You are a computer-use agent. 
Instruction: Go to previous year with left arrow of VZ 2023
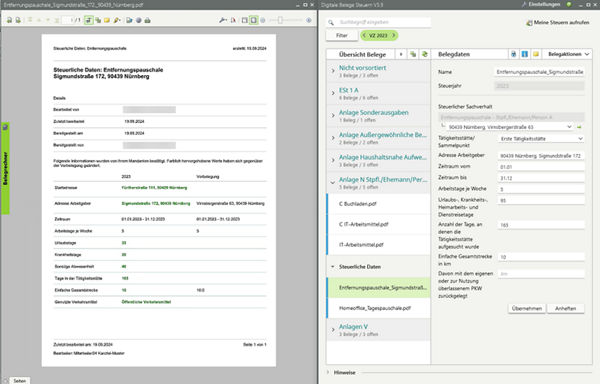tap(364, 36)
